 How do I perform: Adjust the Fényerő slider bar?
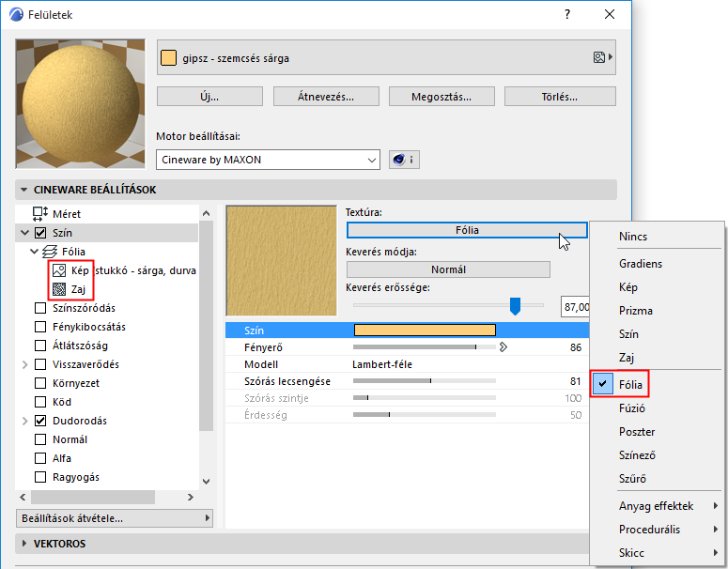tap(425, 347)
